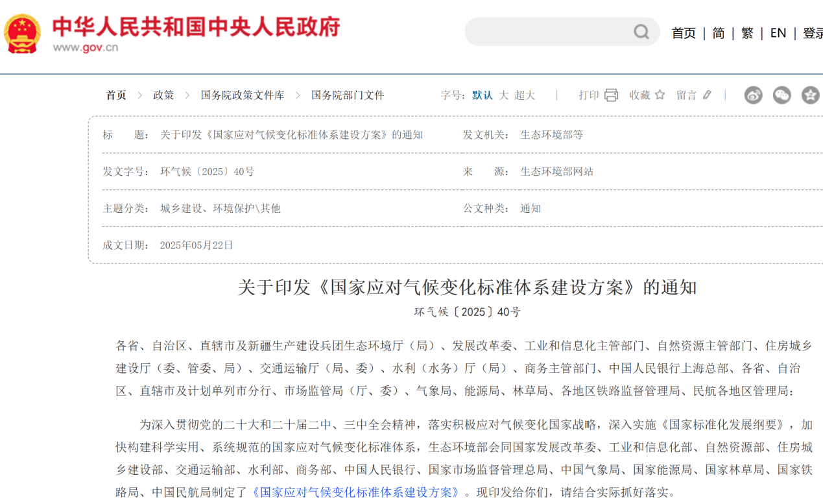
Task: Open 国务院政策文件库 breadcrumb link
Action: (243, 95)
